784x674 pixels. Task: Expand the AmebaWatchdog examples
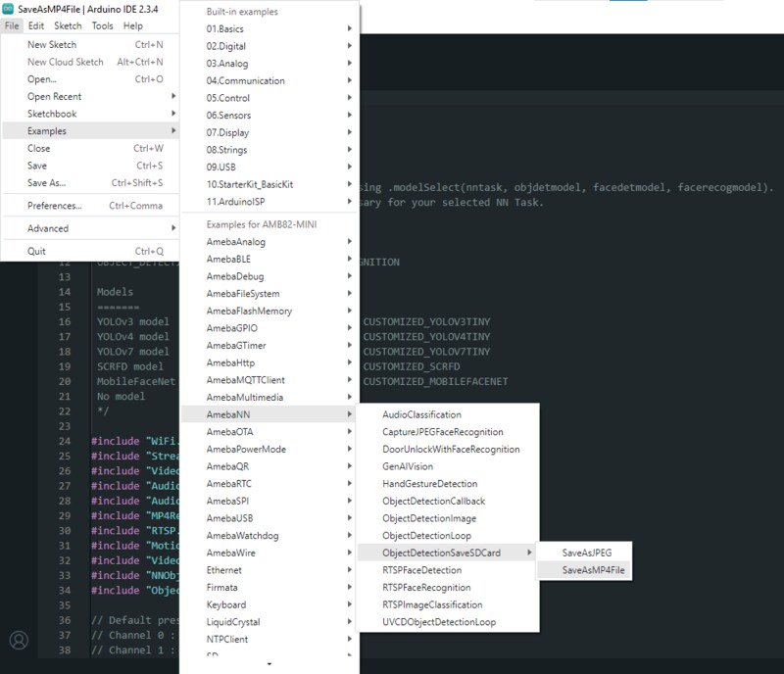(x=269, y=536)
